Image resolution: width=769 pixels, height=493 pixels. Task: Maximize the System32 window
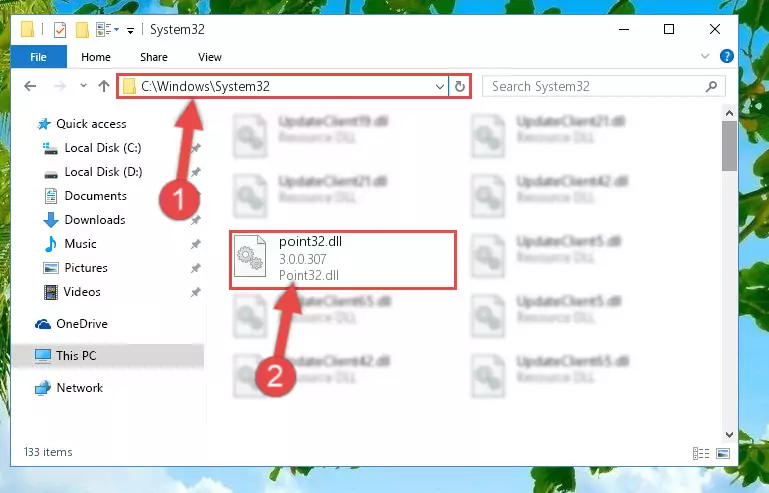(668, 29)
